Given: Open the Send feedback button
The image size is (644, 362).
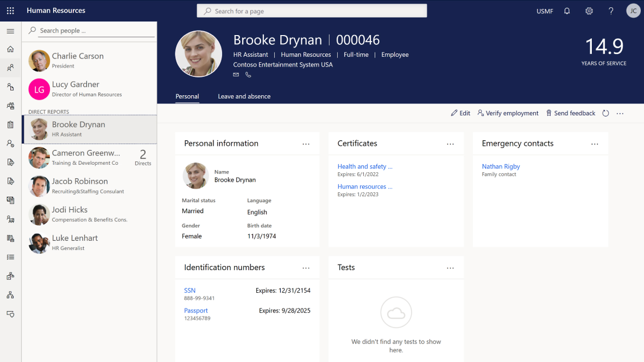Looking at the screenshot, I should click(571, 113).
